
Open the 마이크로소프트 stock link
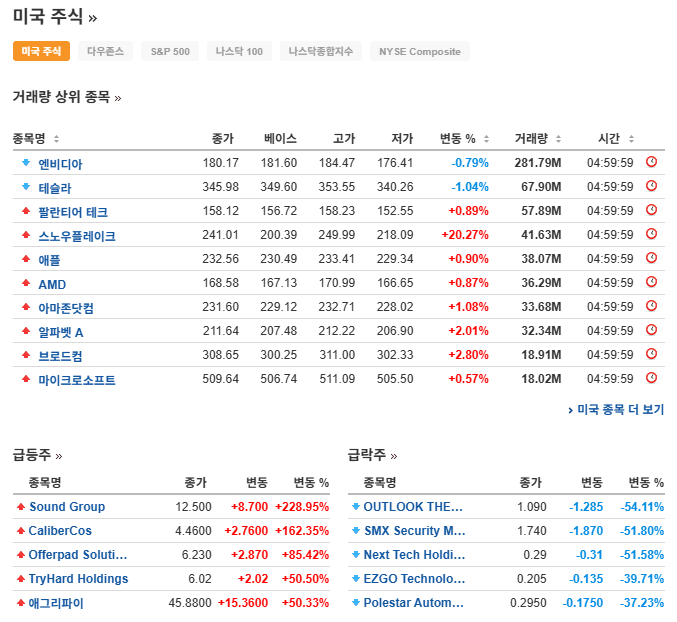point(77,380)
